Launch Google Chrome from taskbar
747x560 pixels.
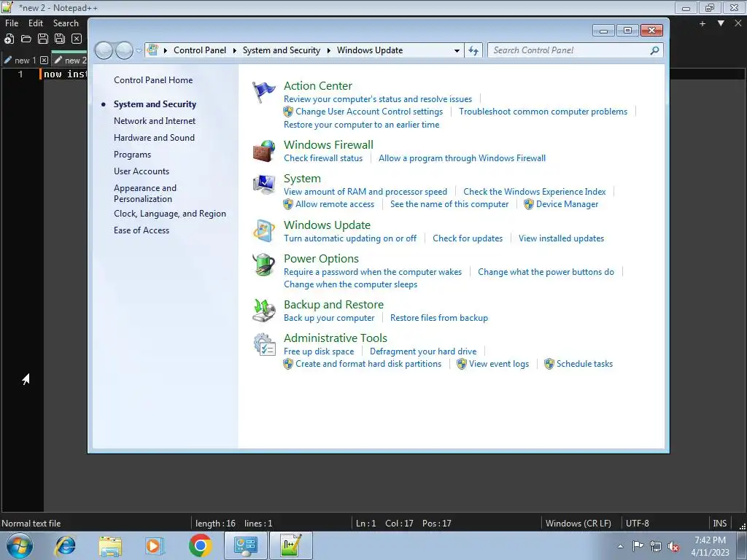[x=200, y=545]
